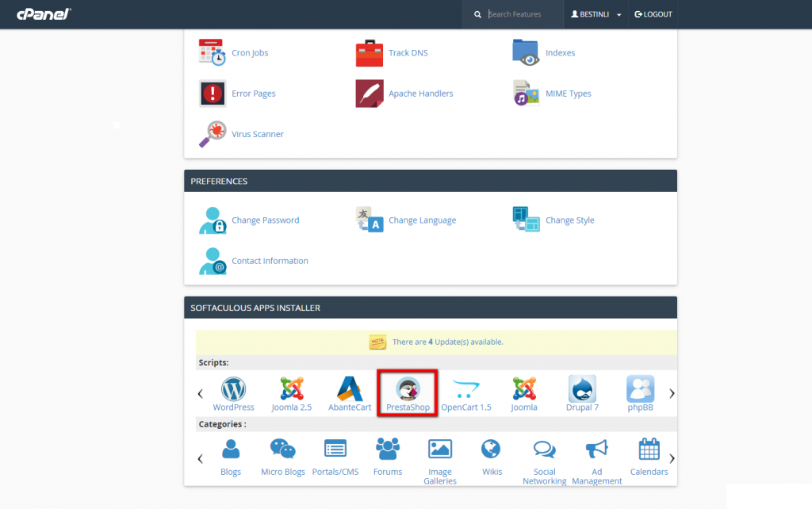Open the Apache Handlers link
This screenshot has height=509, width=812.
[420, 94]
